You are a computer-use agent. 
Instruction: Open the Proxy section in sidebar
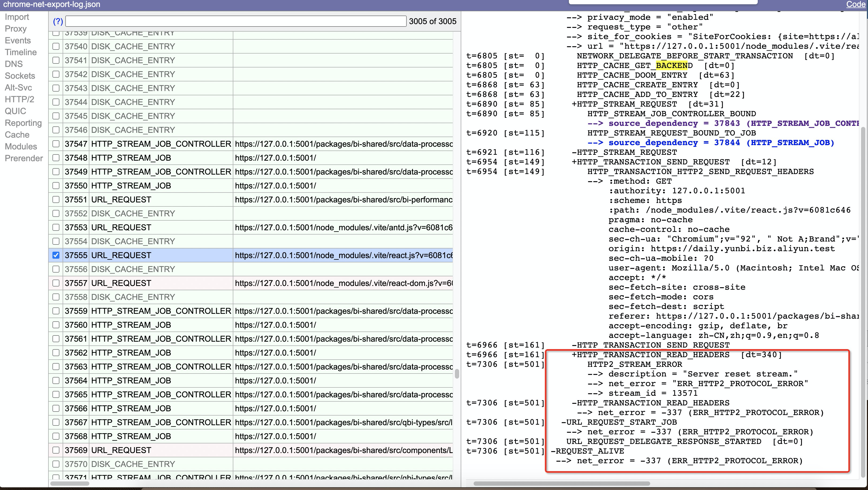[x=16, y=29]
